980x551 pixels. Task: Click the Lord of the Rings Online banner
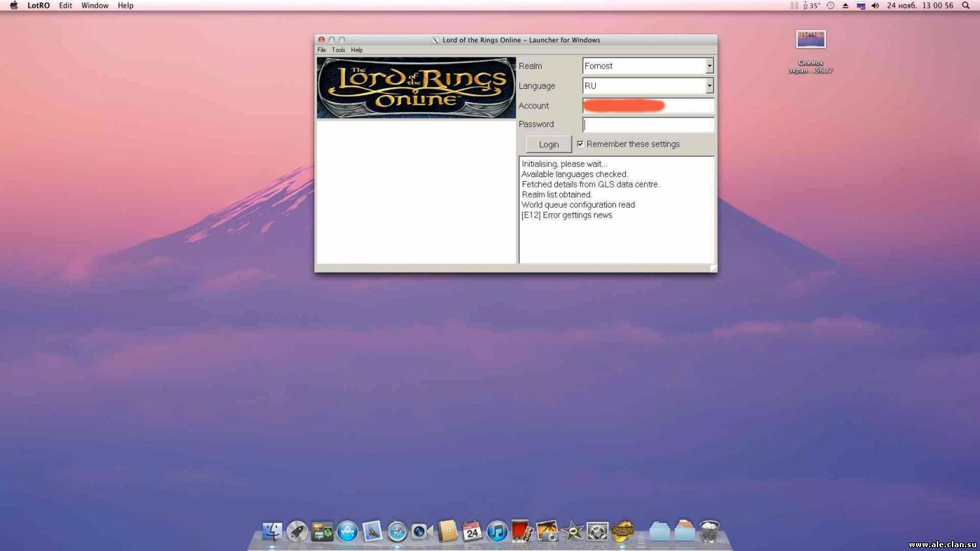click(x=416, y=88)
